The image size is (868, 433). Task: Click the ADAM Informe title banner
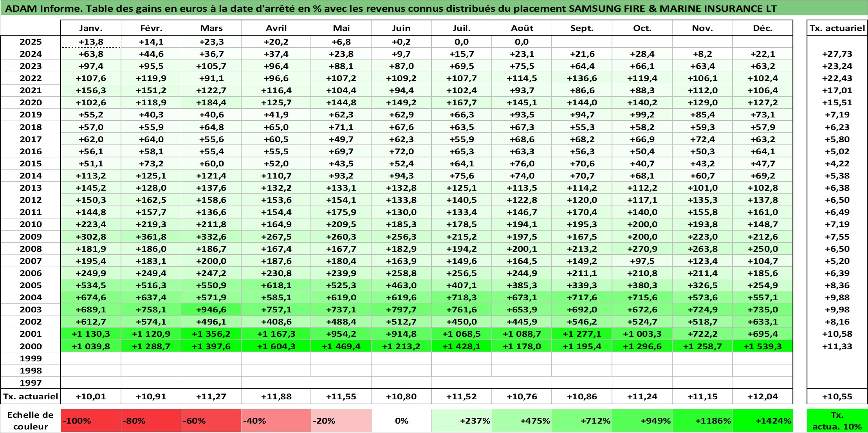click(434, 8)
